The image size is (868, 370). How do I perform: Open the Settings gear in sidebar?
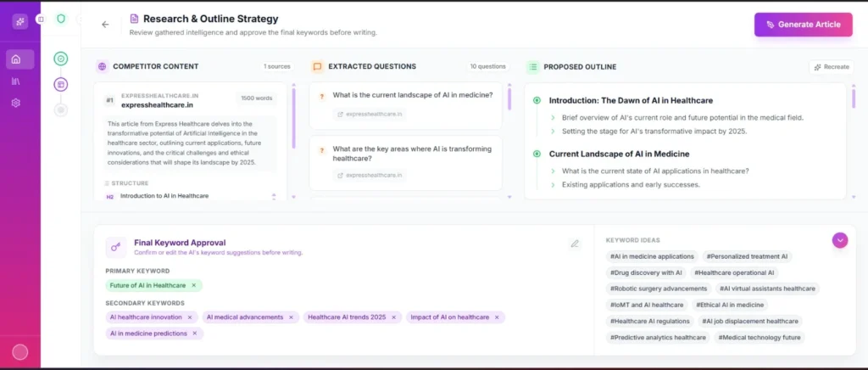tap(16, 103)
